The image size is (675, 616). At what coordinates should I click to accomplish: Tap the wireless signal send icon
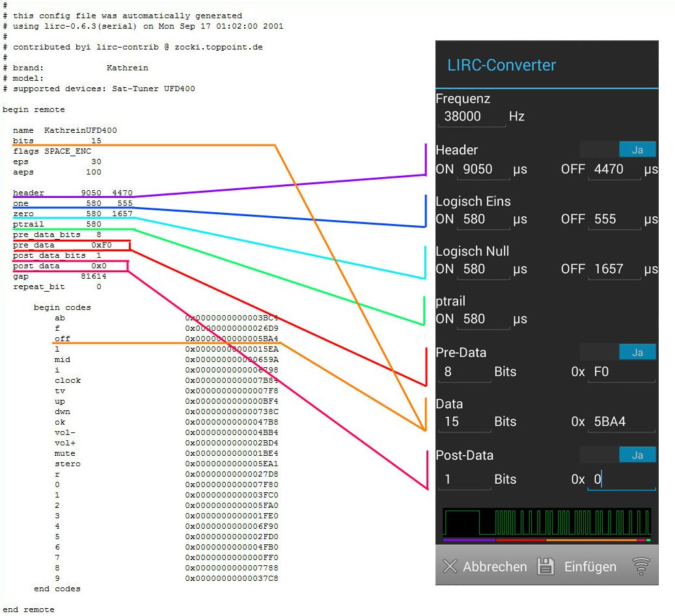point(641,567)
